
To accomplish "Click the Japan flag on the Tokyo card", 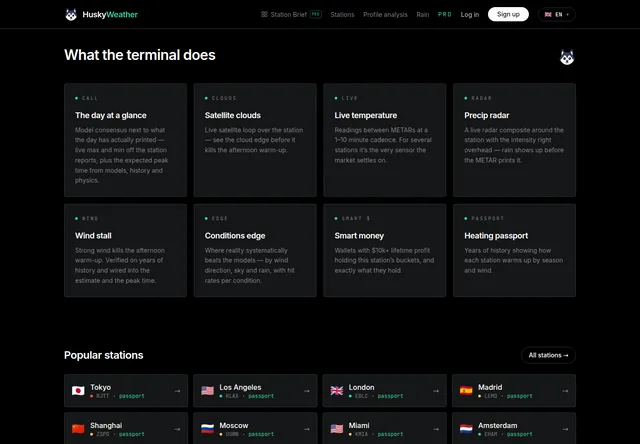I will [x=78, y=391].
